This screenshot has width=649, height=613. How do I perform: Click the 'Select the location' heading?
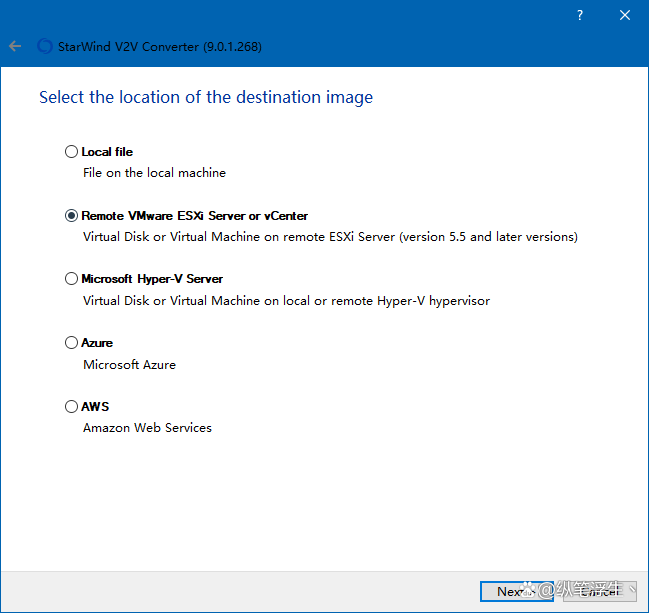[x=206, y=98]
